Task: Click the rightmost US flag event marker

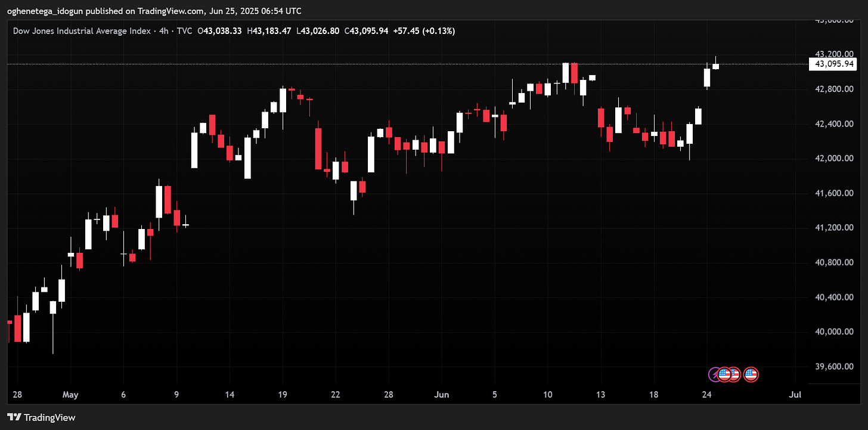Action: 751,375
